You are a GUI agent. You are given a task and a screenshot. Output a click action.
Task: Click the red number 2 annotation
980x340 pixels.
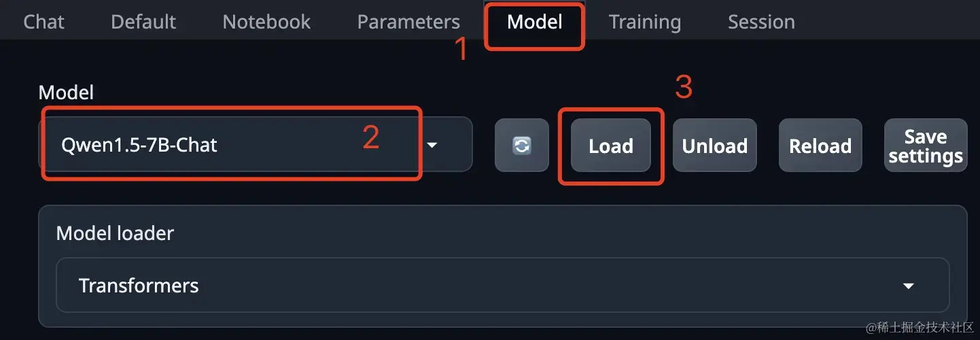(x=370, y=137)
